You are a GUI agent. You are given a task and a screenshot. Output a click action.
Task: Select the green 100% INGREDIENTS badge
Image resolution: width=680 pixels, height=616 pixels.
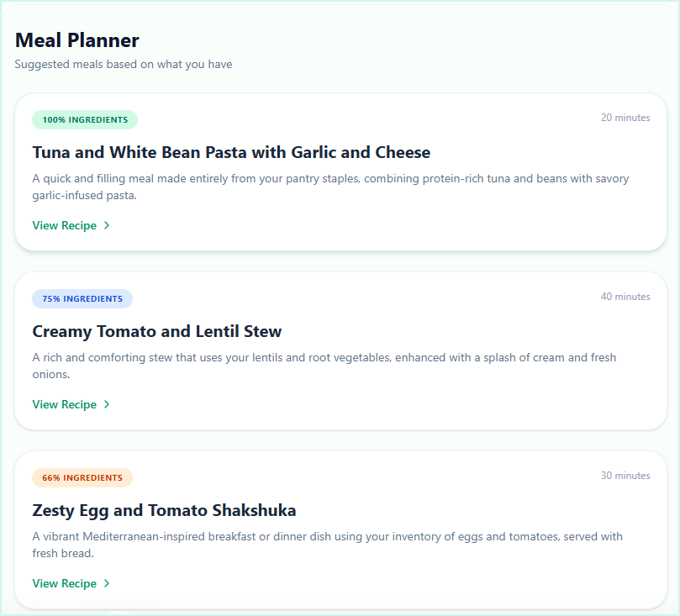(x=84, y=119)
